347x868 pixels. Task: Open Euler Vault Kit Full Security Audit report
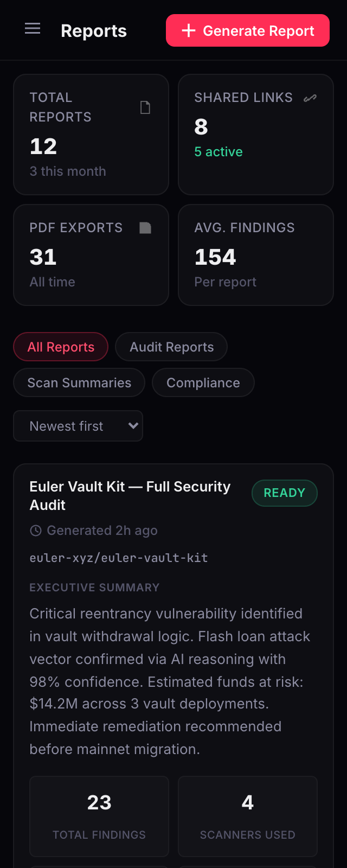tap(130, 495)
